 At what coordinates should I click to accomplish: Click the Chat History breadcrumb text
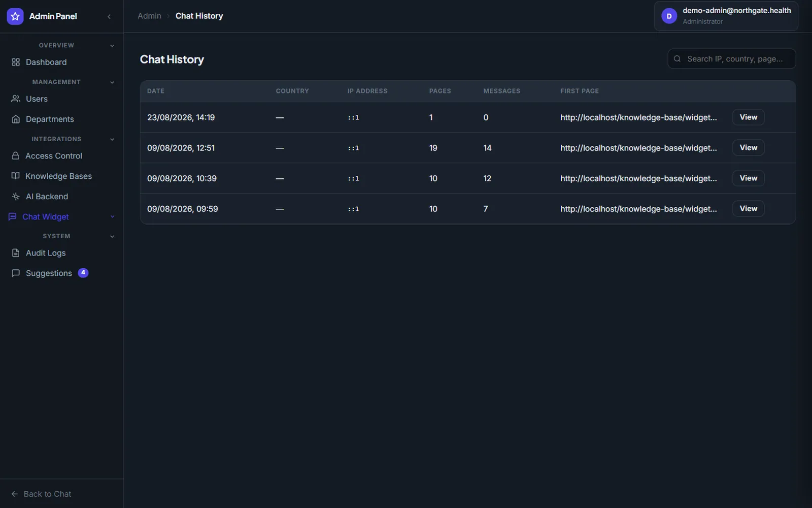tap(199, 16)
